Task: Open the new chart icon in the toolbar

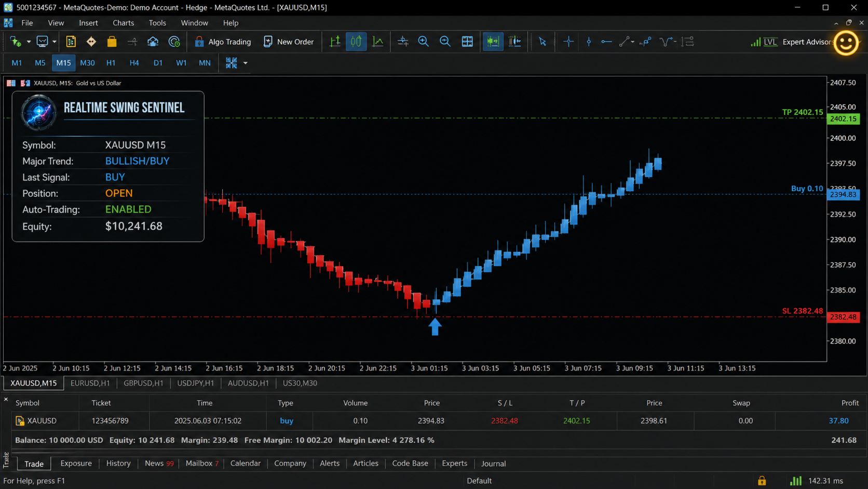Action: coord(16,42)
